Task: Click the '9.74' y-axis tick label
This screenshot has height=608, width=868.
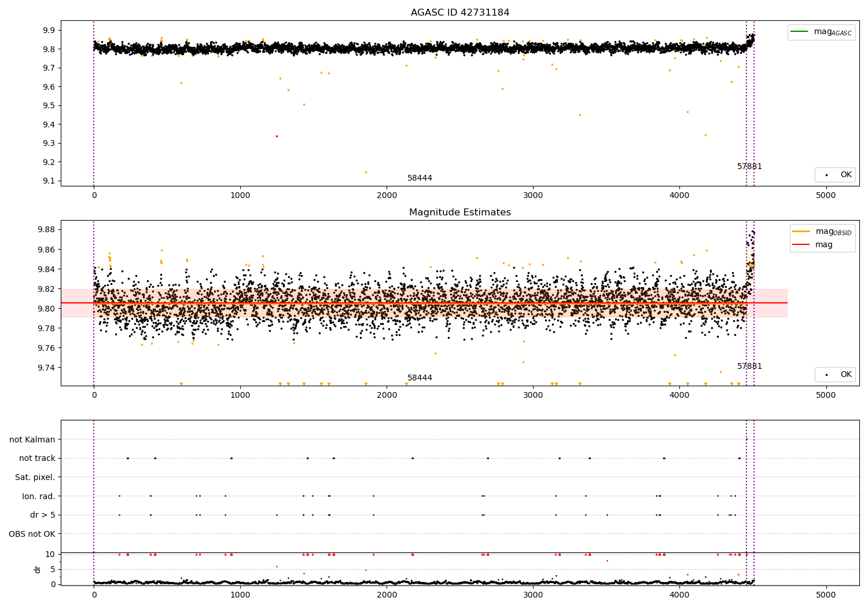Action: (x=47, y=368)
